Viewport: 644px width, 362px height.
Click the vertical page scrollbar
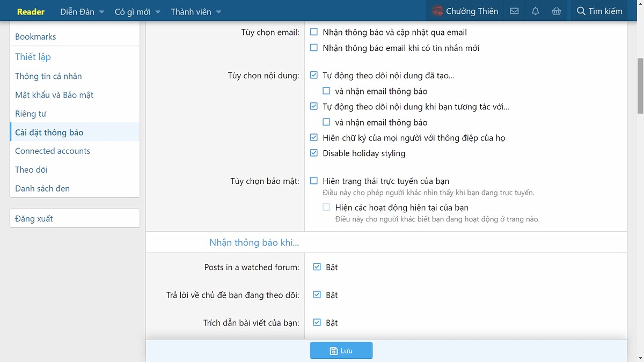point(640,86)
